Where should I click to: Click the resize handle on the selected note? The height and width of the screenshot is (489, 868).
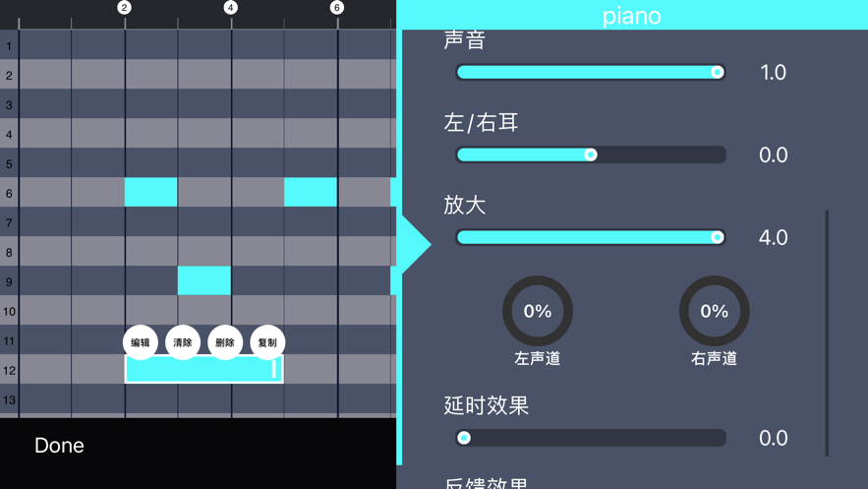click(x=273, y=369)
